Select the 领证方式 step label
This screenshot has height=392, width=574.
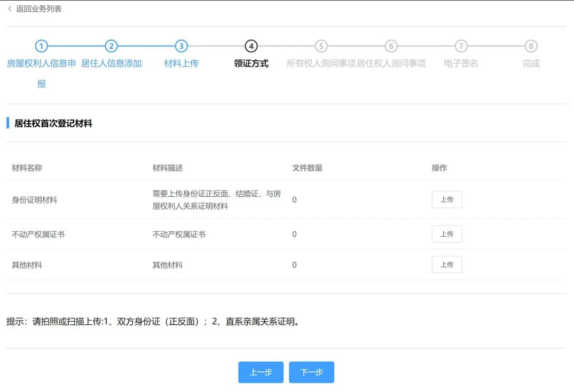click(x=251, y=63)
